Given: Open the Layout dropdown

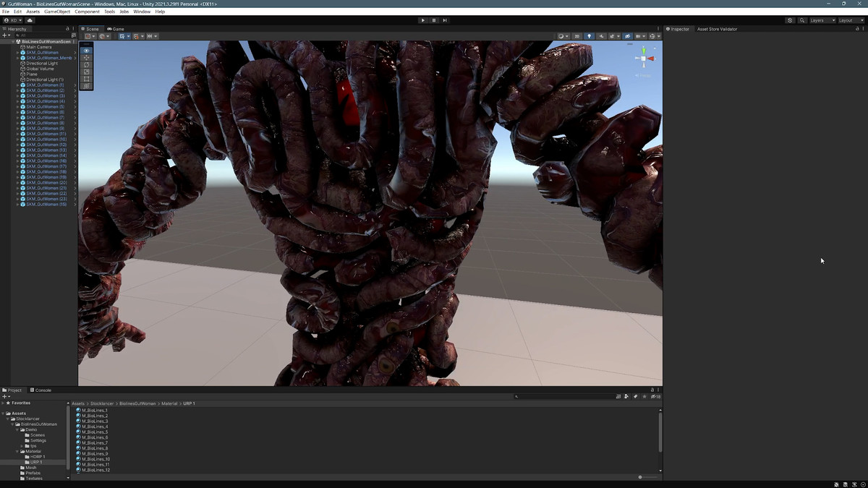Looking at the screenshot, I should point(850,20).
